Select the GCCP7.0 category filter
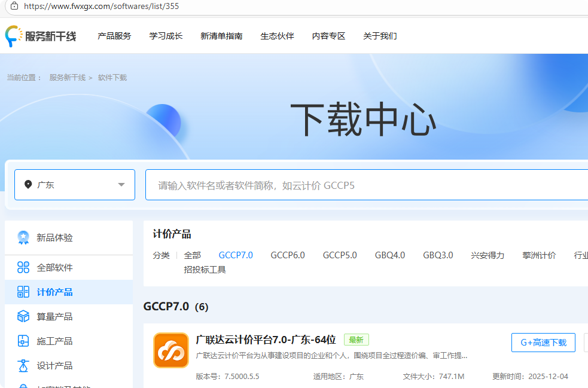 coord(236,255)
